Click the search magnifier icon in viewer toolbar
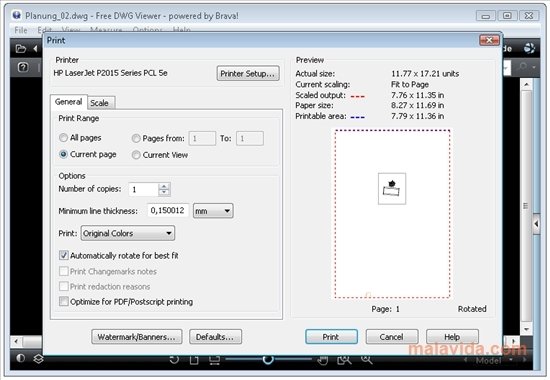 pos(523,66)
